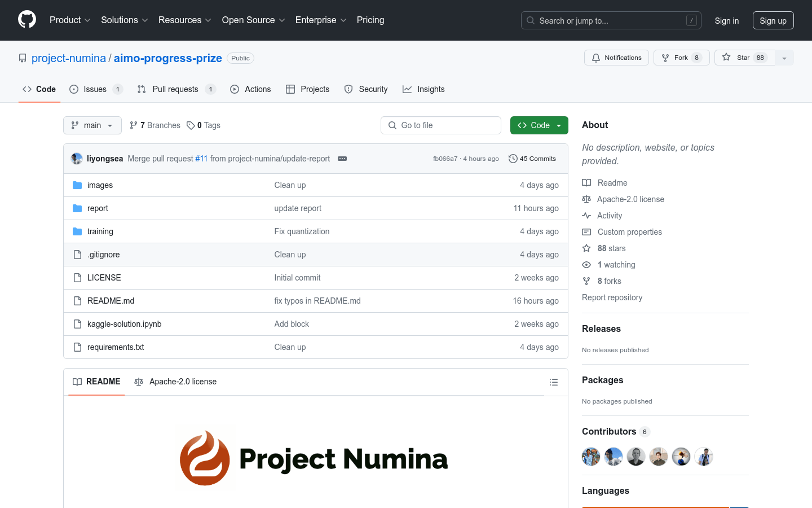Open the 'Fix quantization' commit message
The image size is (812, 508).
302,231
